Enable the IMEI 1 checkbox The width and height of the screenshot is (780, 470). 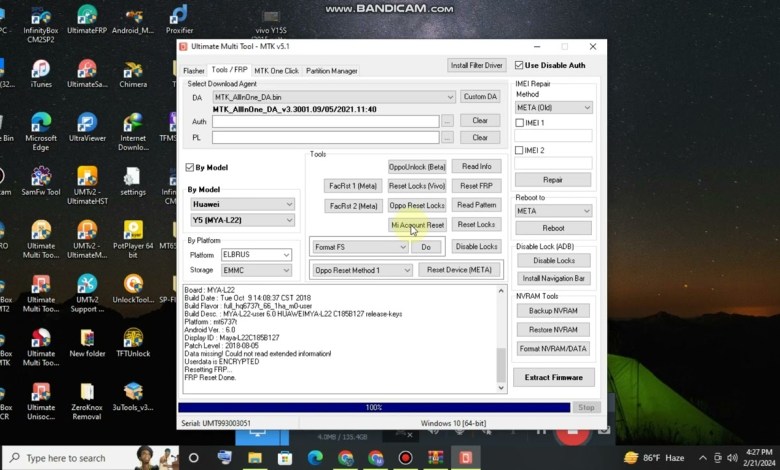[x=519, y=123]
